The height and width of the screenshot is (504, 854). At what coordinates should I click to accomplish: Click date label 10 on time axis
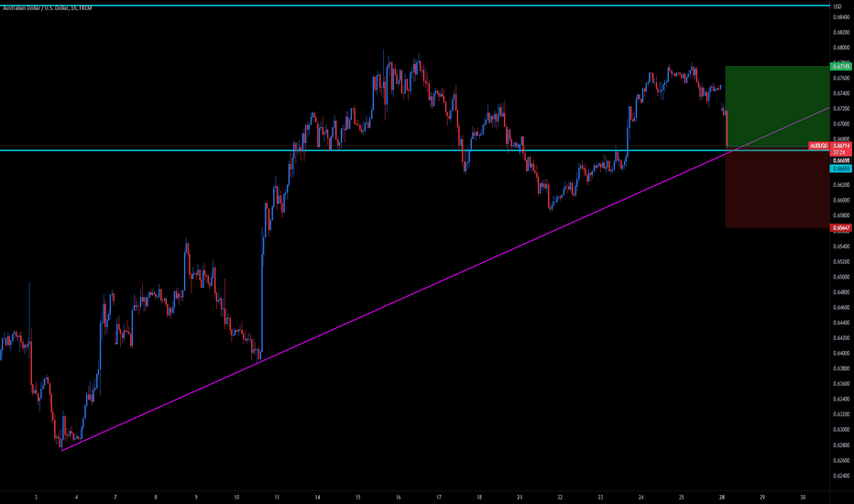(236, 498)
